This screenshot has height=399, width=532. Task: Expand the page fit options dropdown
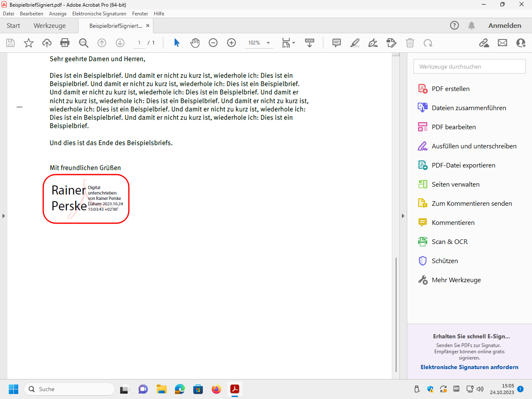click(293, 43)
